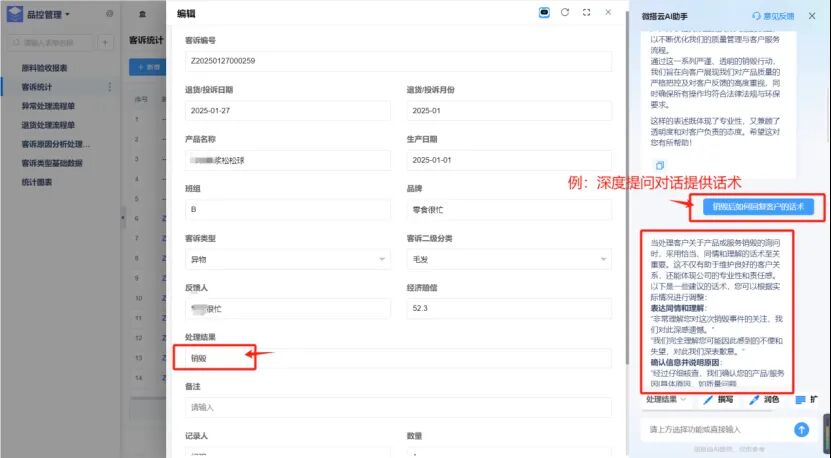The image size is (831, 458).
Task: Open the 处理结果 field selector dropdown
Action: click(666, 399)
